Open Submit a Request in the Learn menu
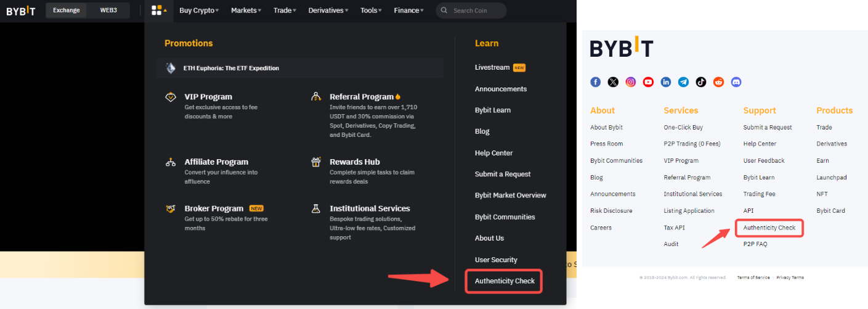868x309 pixels. pyautogui.click(x=503, y=174)
